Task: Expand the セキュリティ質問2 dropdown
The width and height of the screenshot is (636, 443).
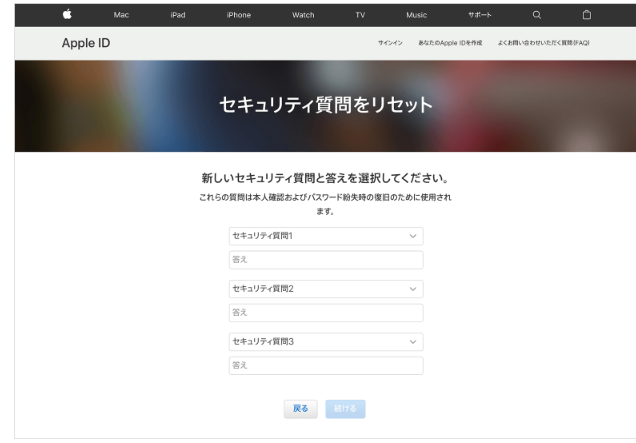Action: pos(326,289)
